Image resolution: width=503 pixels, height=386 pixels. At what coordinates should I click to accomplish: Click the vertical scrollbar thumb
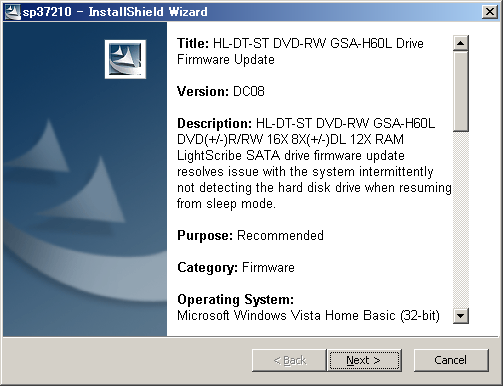[461, 91]
